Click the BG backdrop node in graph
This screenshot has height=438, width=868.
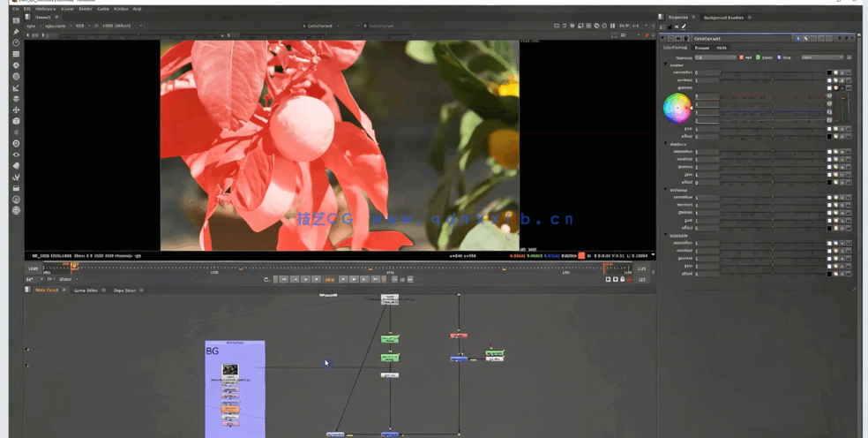[212, 351]
